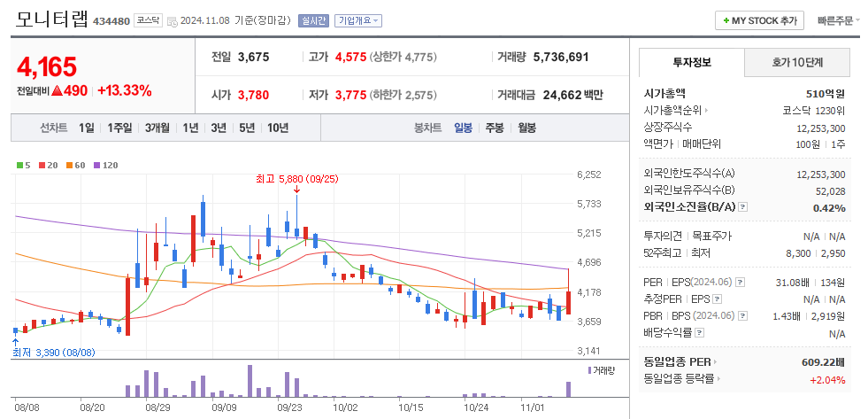Image resolution: width=868 pixels, height=419 pixels.
Task: Click the 시가 value 3,780
Action: coord(254,95)
